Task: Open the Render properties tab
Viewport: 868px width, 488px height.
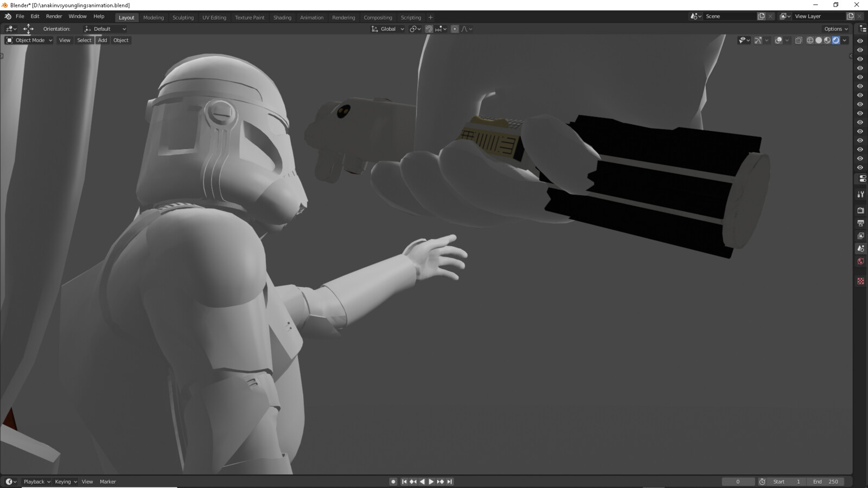Action: pos(861,210)
